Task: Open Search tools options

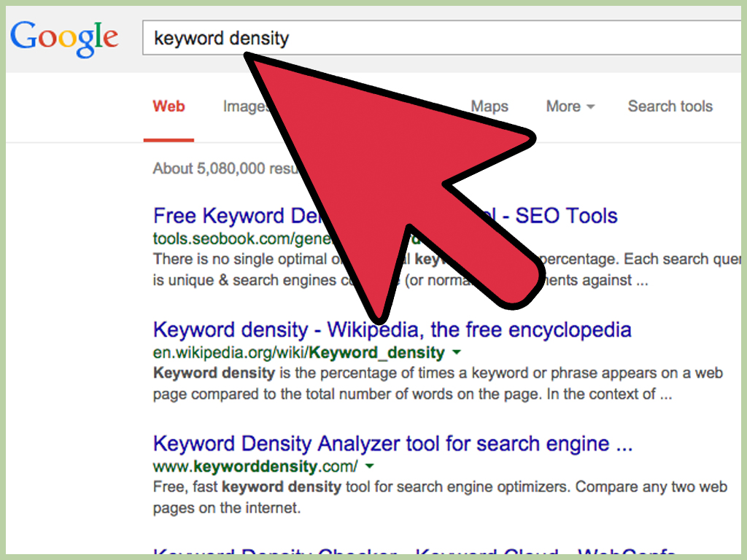Action: (670, 106)
